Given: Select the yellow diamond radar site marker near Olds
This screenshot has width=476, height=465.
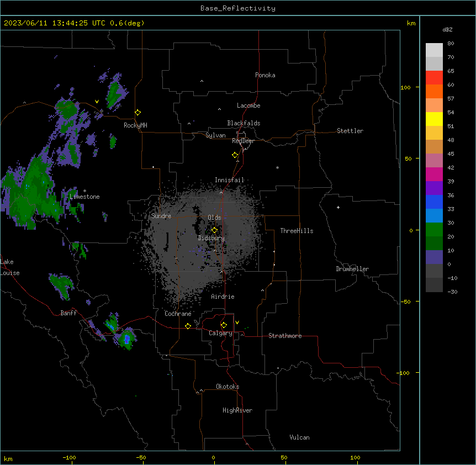Looking at the screenshot, I should pyautogui.click(x=214, y=230).
